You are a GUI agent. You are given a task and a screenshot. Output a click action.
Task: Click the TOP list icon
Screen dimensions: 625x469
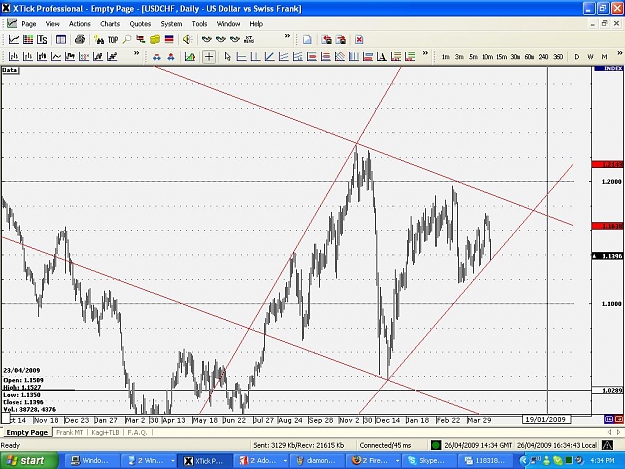click(113, 39)
